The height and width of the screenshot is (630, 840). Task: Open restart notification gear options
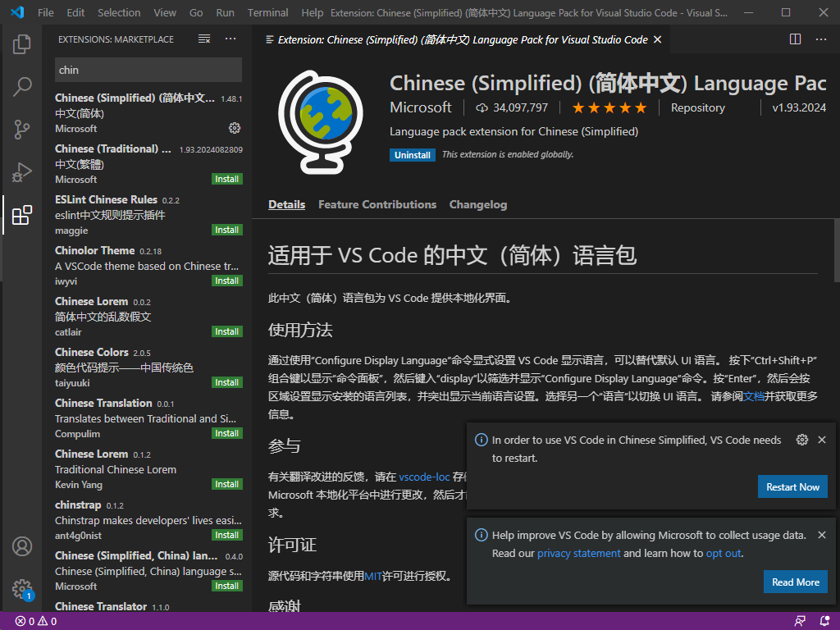point(802,440)
